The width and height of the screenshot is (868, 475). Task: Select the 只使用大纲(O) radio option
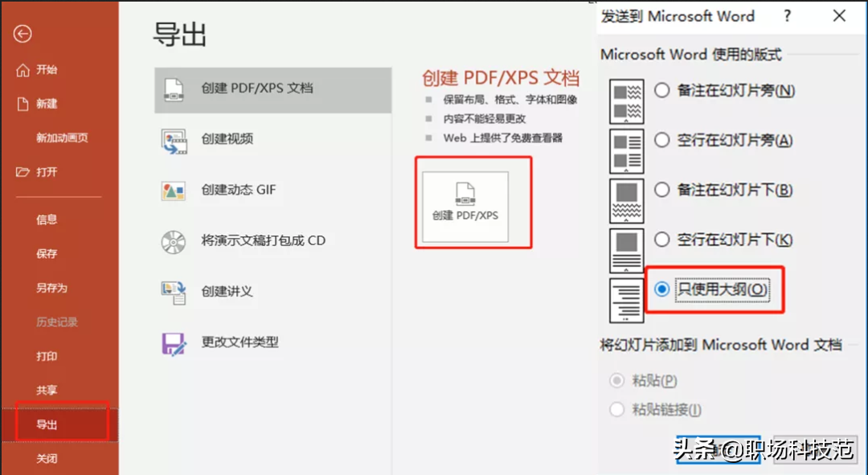[662, 289]
